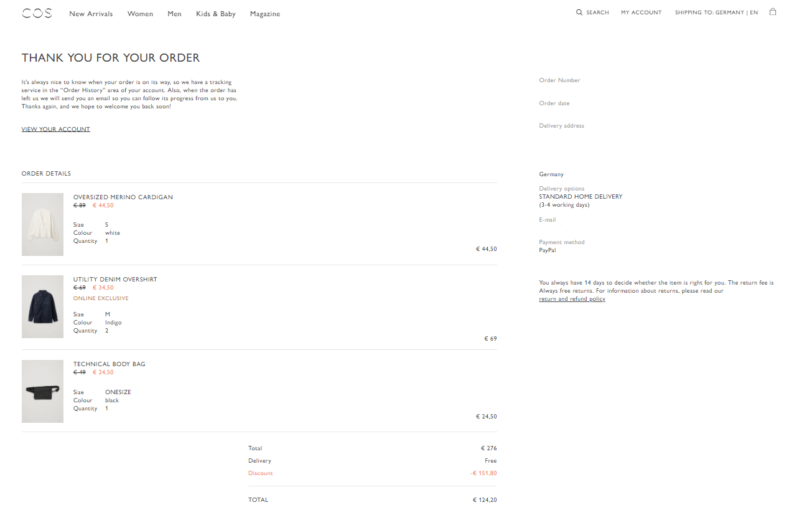Click the Germany country text in address
Image resolution: width=812 pixels, height=510 pixels.
click(x=551, y=174)
